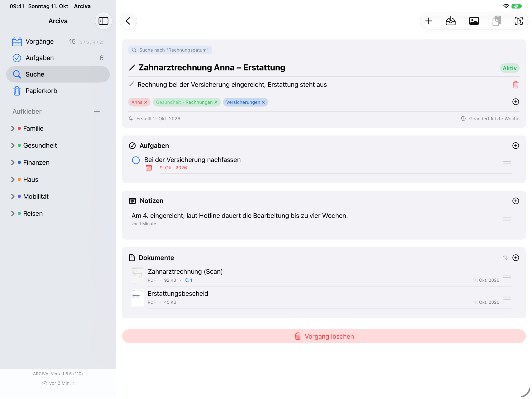Add a new task in Aufgaben section

(515, 145)
